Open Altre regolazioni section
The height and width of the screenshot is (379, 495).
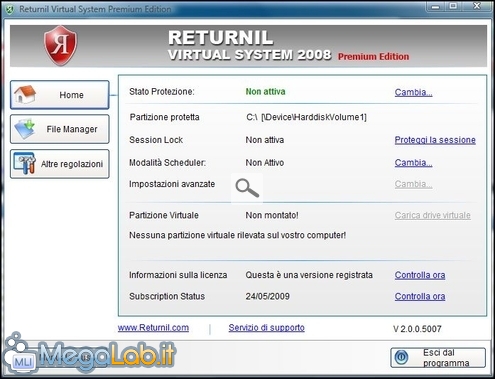pyautogui.click(x=60, y=164)
